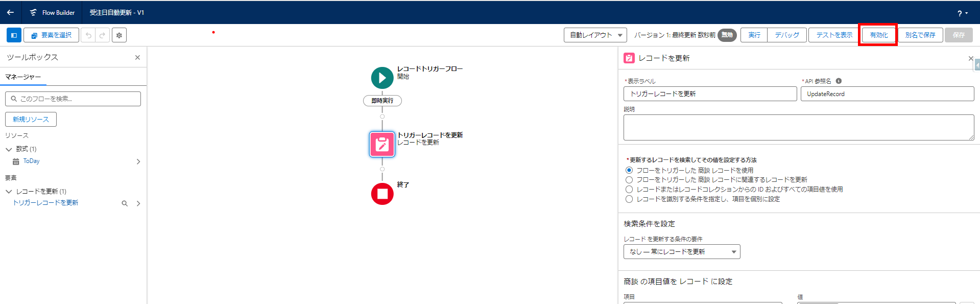The image size is (980, 304).
Task: Click the レコードを更新 panel header icon
Action: click(629, 58)
